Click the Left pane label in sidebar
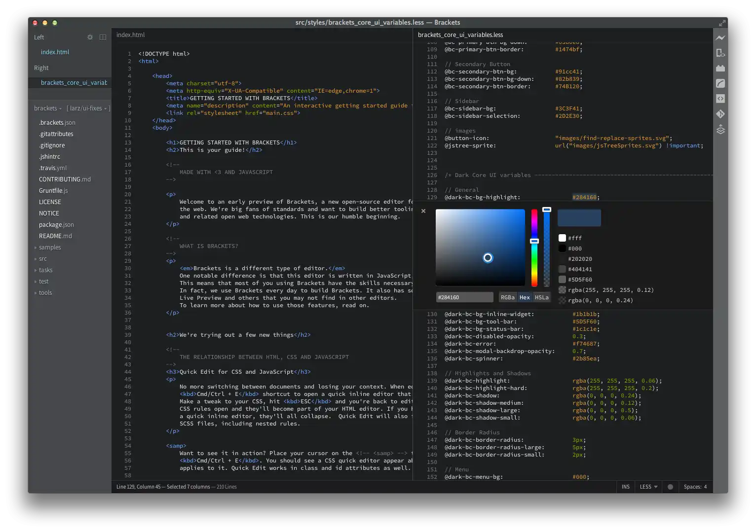 point(39,37)
